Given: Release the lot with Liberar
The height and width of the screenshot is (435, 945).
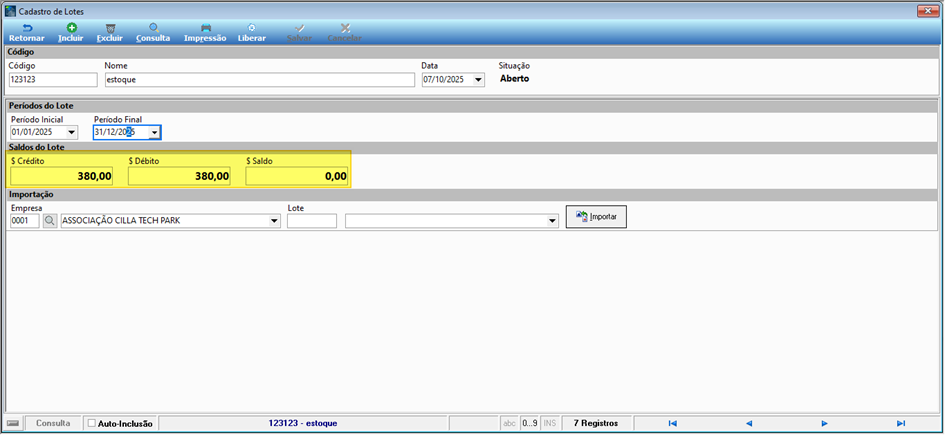Looking at the screenshot, I should coord(251,33).
